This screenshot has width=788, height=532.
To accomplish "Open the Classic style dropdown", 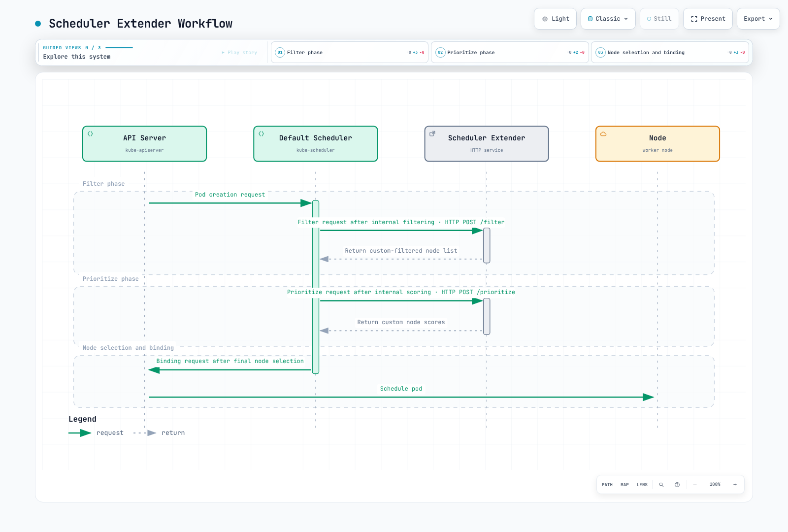I will pyautogui.click(x=608, y=19).
